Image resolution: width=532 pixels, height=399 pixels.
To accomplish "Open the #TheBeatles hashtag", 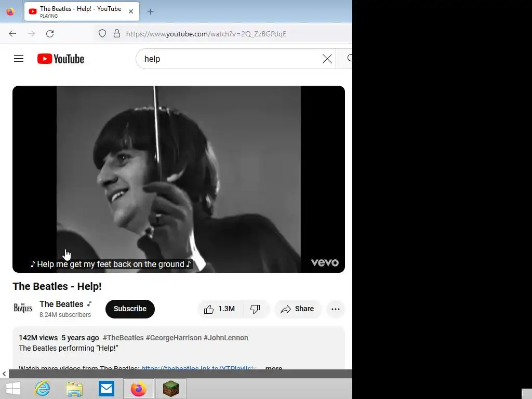I will pyautogui.click(x=123, y=338).
